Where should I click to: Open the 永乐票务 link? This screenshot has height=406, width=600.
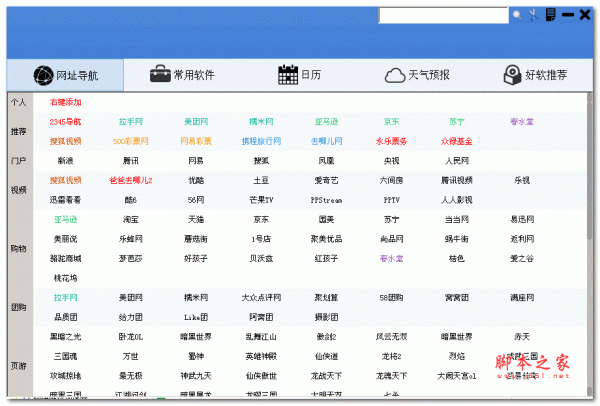click(391, 141)
